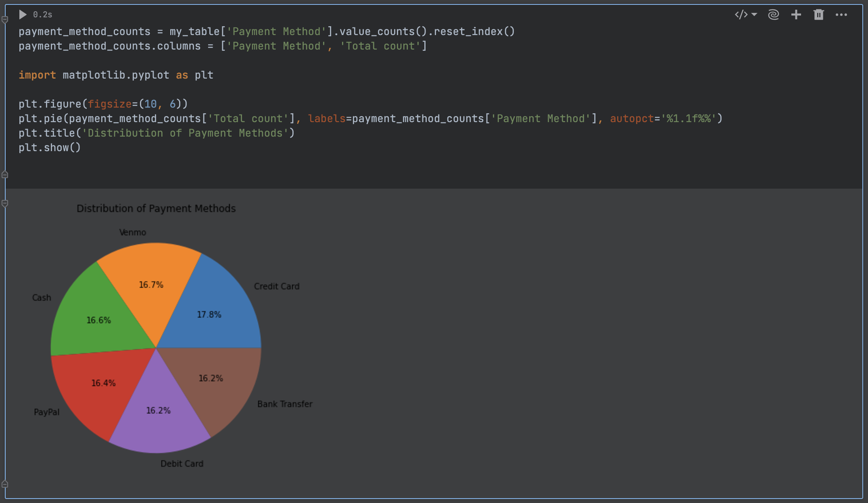The width and height of the screenshot is (868, 503).
Task: Click the 'Venmo' chart label
Action: (133, 233)
